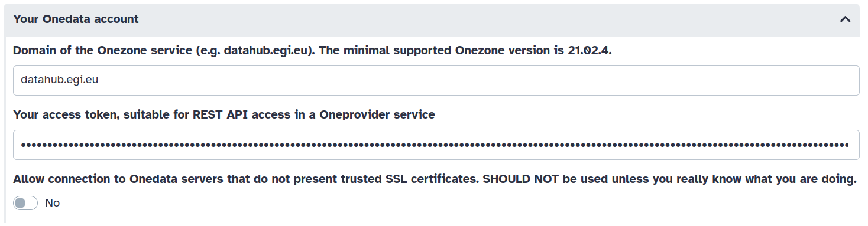Focus the Onezone domain input field
This screenshot has height=226, width=868.
436,80
